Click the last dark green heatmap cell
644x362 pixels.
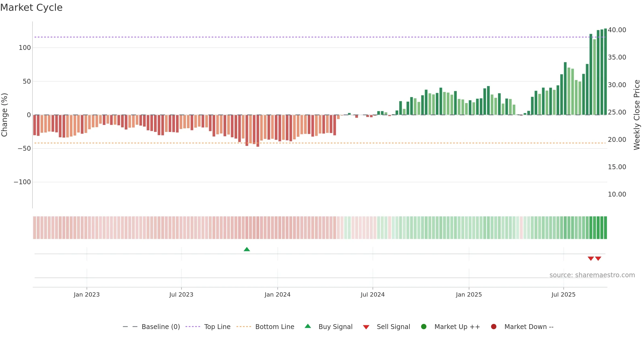click(605, 228)
